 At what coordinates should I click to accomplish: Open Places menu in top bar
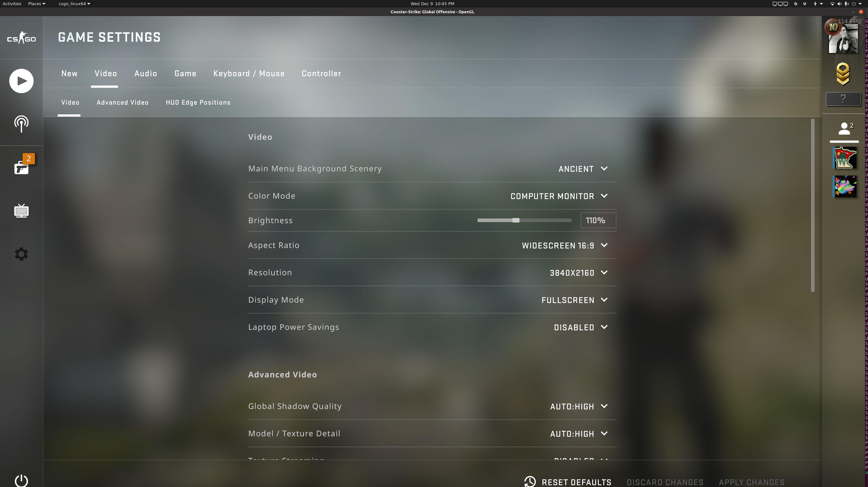pyautogui.click(x=36, y=4)
